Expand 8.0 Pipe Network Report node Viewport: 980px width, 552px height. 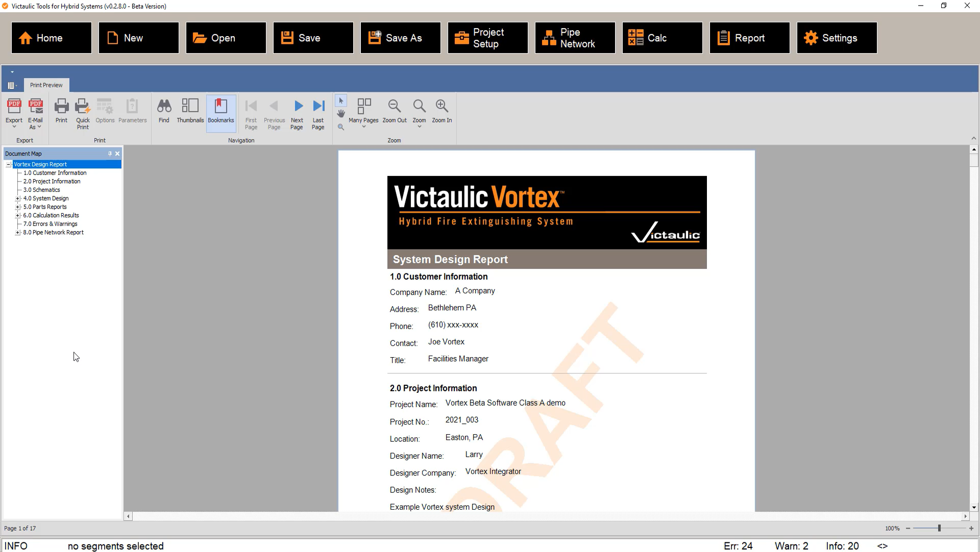[18, 233]
